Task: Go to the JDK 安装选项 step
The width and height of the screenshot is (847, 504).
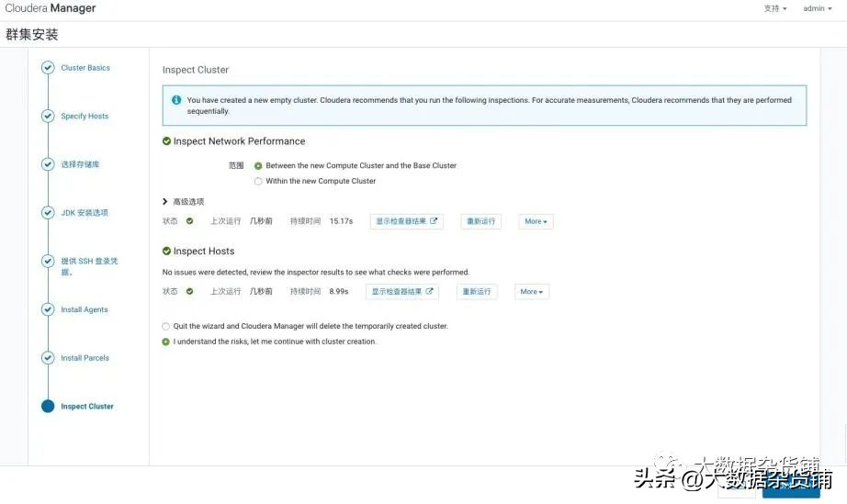Action: 85,213
